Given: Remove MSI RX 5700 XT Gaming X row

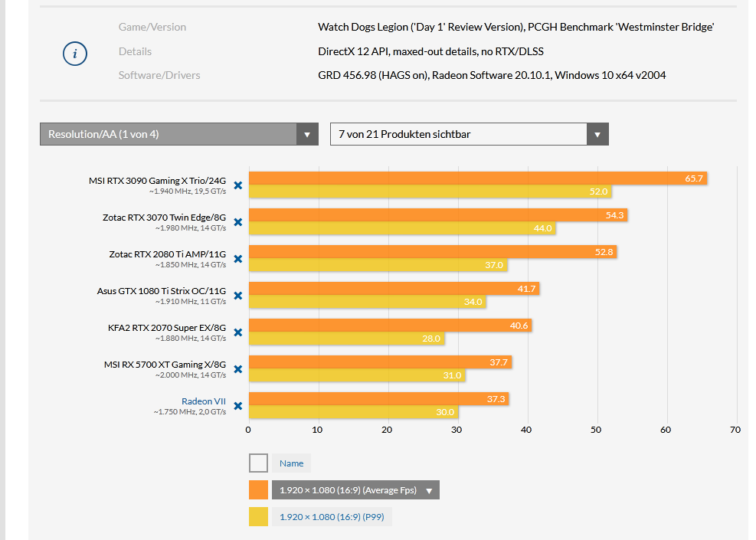Looking at the screenshot, I should click(237, 369).
